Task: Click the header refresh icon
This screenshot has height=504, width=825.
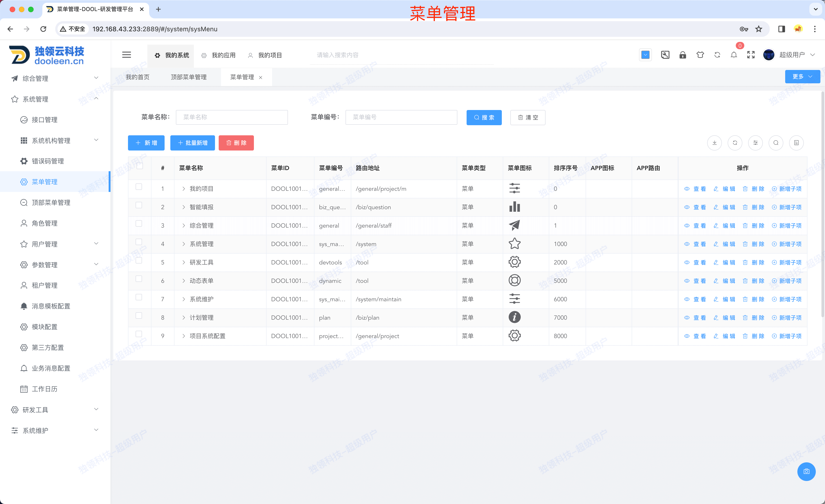Action: [717, 55]
